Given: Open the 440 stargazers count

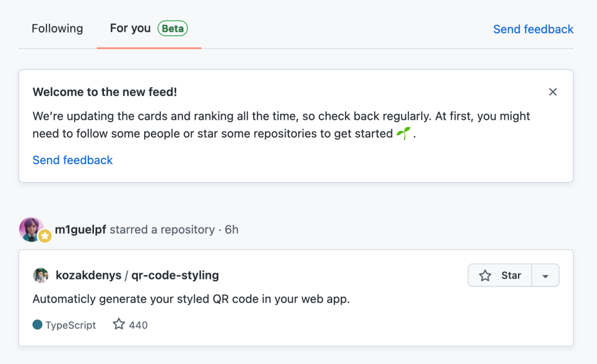Looking at the screenshot, I should [138, 325].
